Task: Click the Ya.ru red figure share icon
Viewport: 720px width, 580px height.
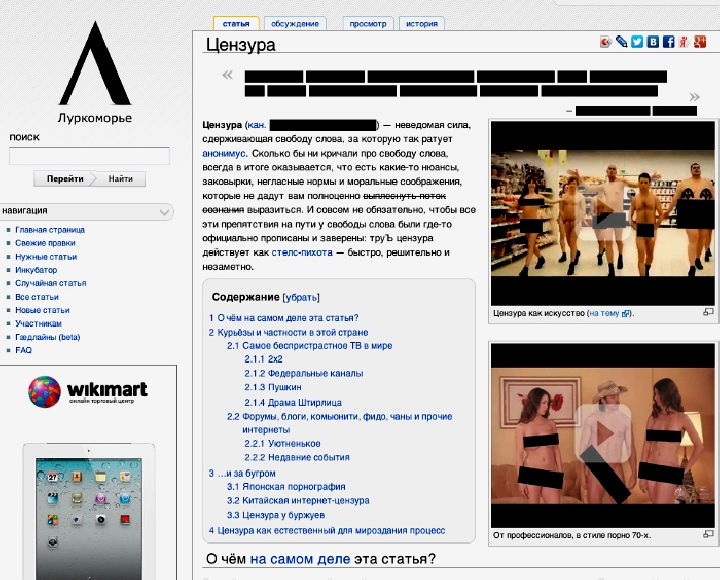Action: [x=684, y=42]
